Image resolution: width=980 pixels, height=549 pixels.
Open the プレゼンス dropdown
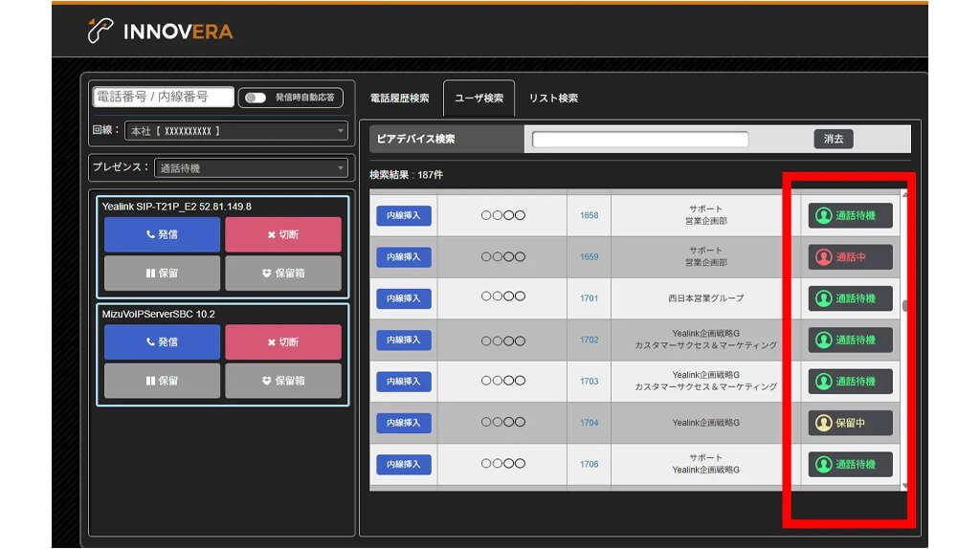tap(251, 167)
